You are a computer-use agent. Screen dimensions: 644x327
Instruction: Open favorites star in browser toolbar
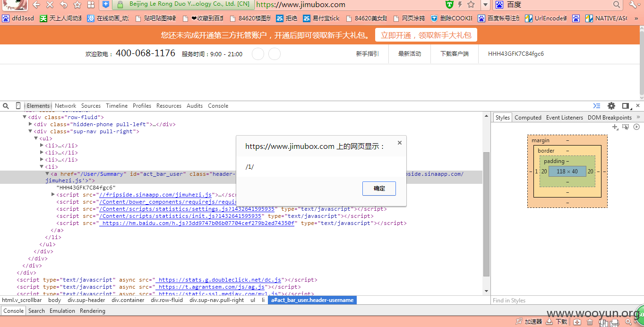(x=77, y=5)
